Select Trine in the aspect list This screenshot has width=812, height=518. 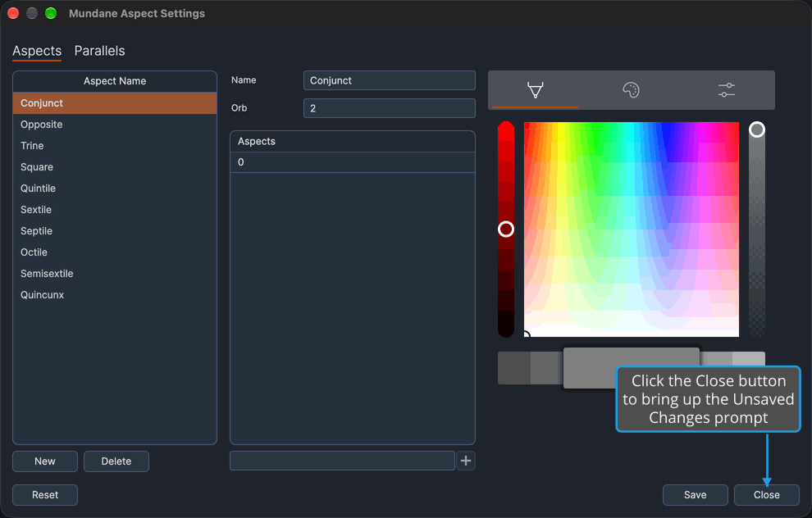tap(115, 145)
